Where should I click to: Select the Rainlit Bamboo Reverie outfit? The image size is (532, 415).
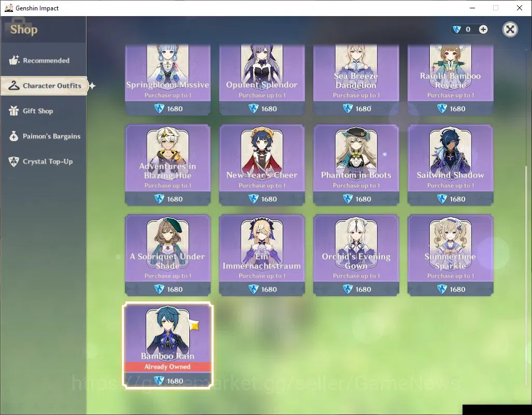tap(450, 79)
